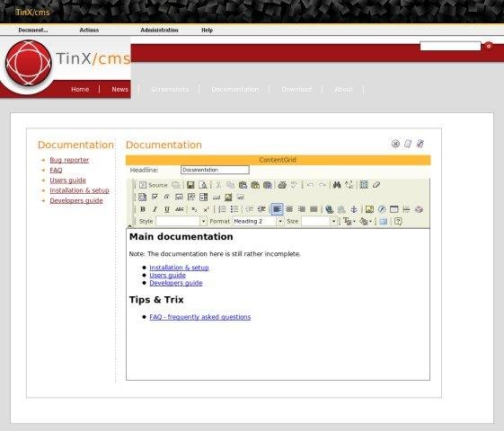Open the Background Color picker
Screen dimensions: 504x431
366,221
